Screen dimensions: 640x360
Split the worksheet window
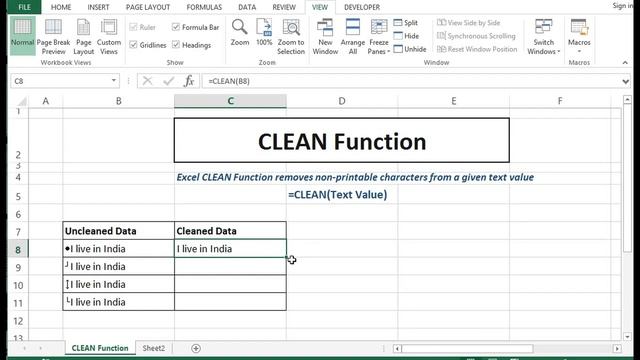405,23
